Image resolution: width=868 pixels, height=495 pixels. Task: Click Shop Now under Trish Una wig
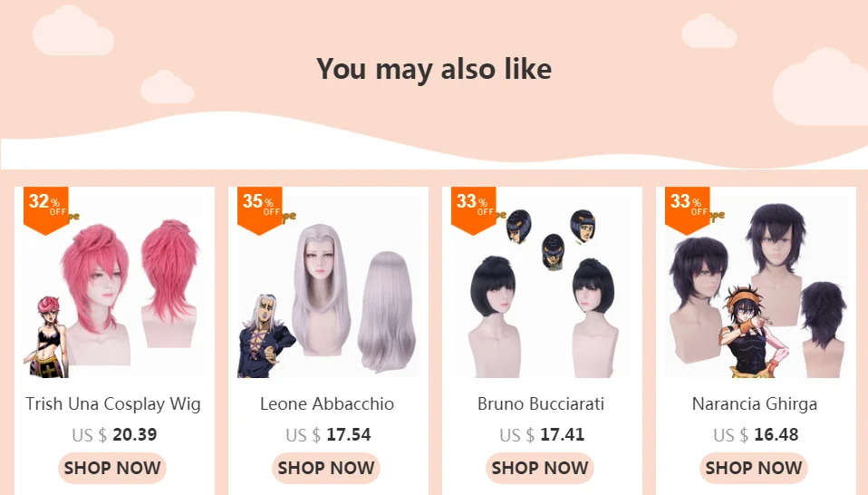coord(112,468)
